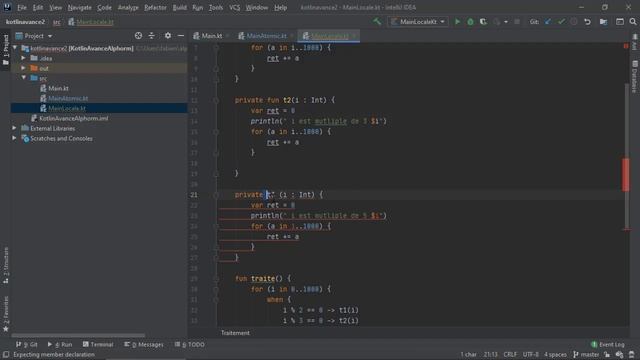Expand Scratches and Consoles node
The image size is (640, 360).
coord(14,138)
